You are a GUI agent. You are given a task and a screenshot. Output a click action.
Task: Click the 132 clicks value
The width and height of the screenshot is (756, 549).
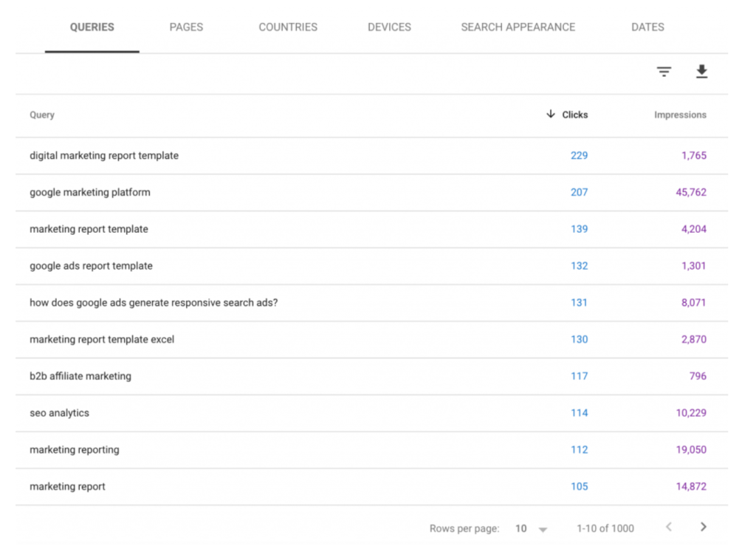579,266
